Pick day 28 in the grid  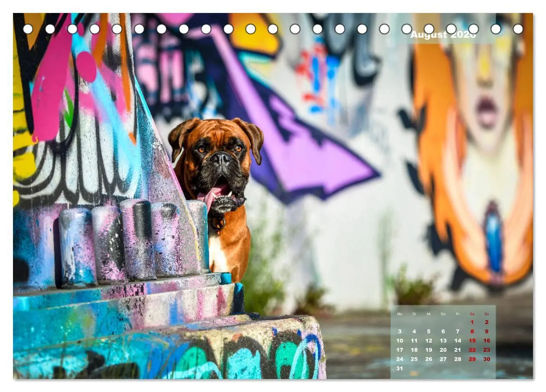pos(458,359)
